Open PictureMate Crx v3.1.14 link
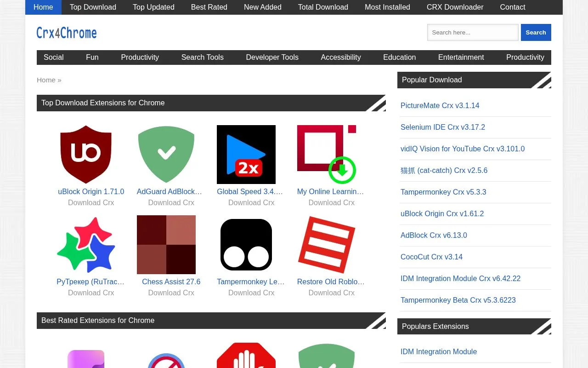This screenshot has height=368, width=588. tap(440, 106)
